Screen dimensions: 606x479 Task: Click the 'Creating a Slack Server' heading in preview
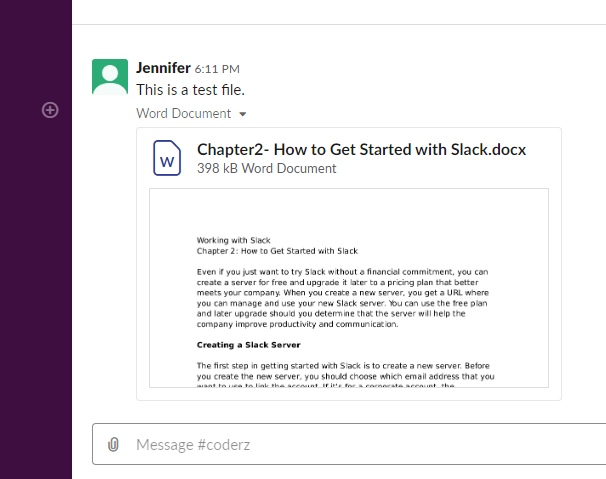point(249,345)
